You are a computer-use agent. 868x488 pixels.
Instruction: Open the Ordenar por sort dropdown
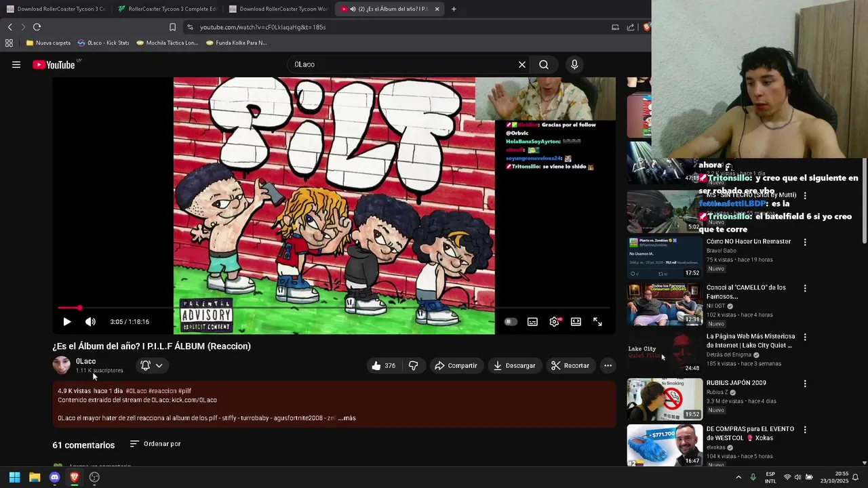(x=155, y=444)
